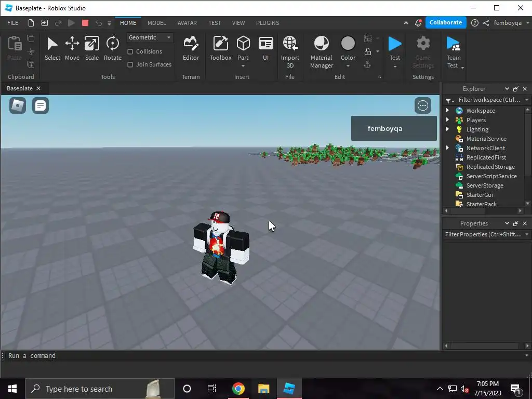532x399 pixels.
Task: Open the UI insert tool
Action: [265, 49]
